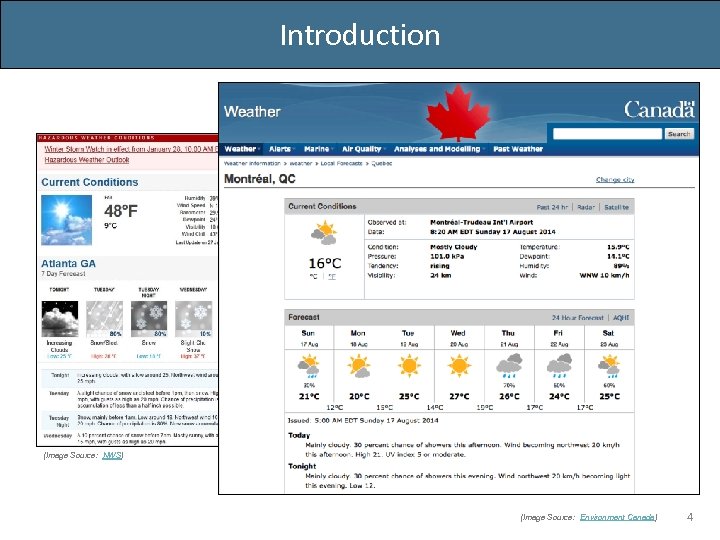Click the 27°C Wednesday high
The image size is (720, 540).
point(459,396)
